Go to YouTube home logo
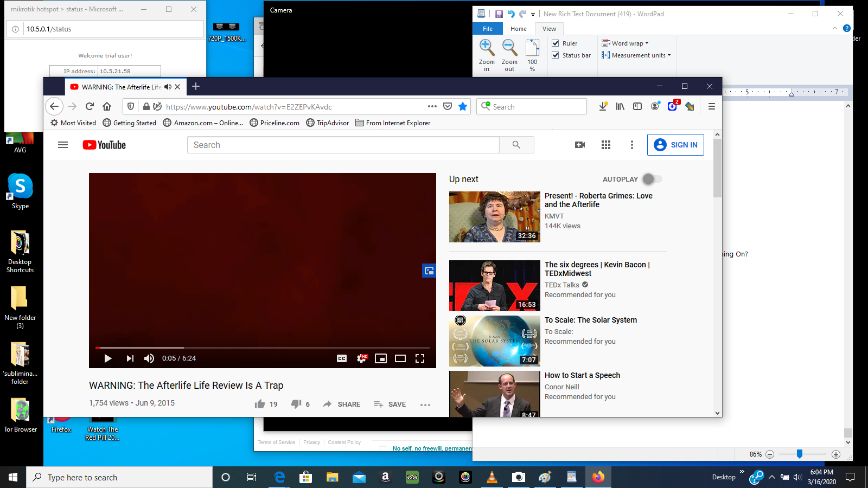 (104, 145)
